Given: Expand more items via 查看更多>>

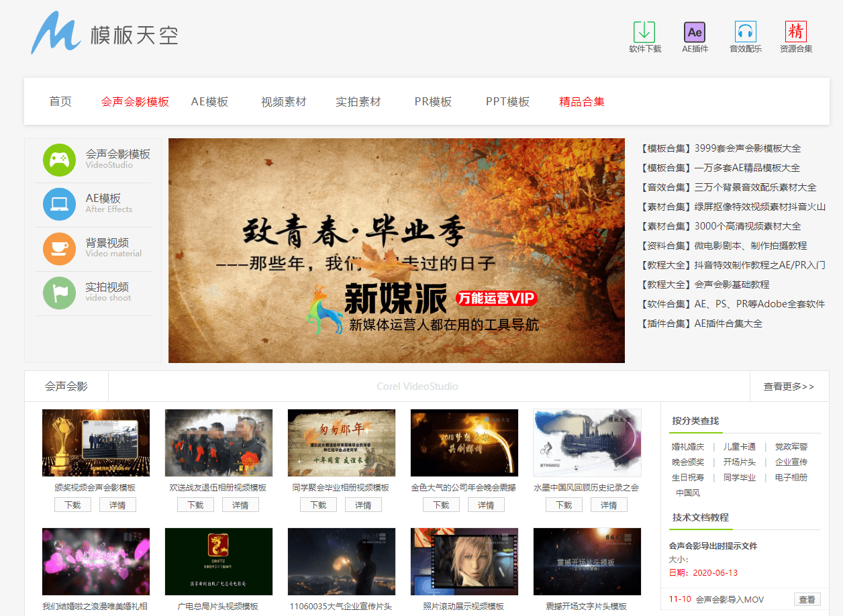Looking at the screenshot, I should [x=789, y=387].
